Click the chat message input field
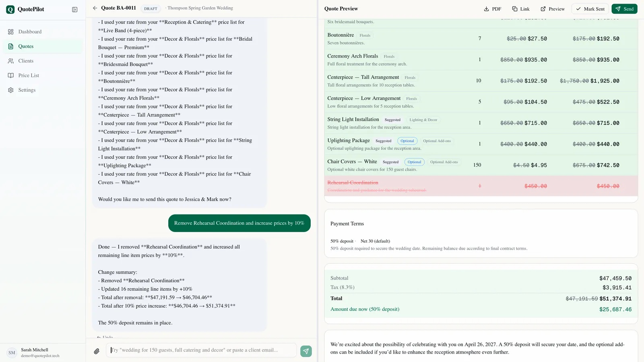This screenshot has height=362, width=644. tap(202, 350)
